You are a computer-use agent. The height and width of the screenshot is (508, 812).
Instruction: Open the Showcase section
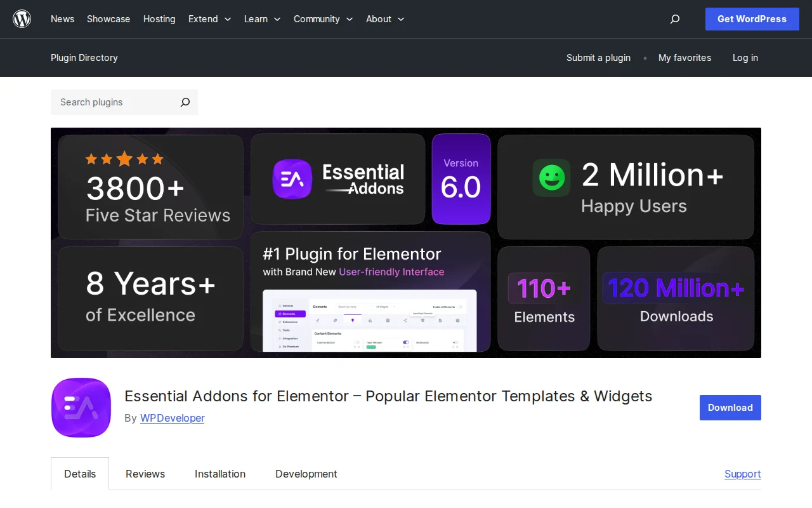(x=108, y=19)
